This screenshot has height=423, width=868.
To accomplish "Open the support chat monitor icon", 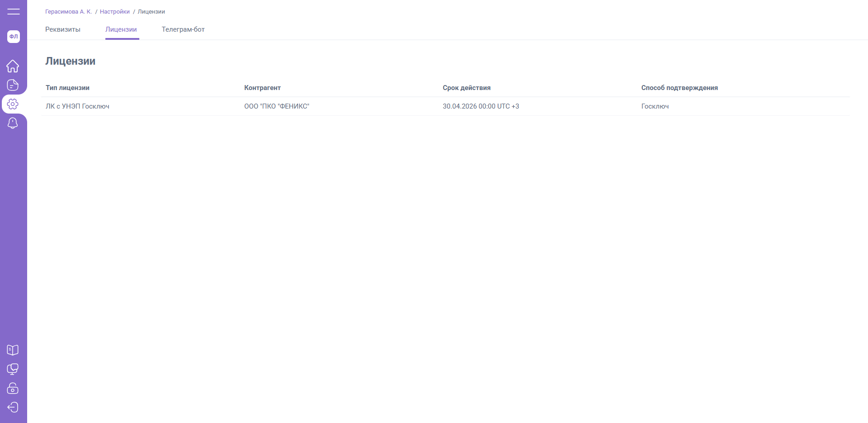I will [13, 369].
